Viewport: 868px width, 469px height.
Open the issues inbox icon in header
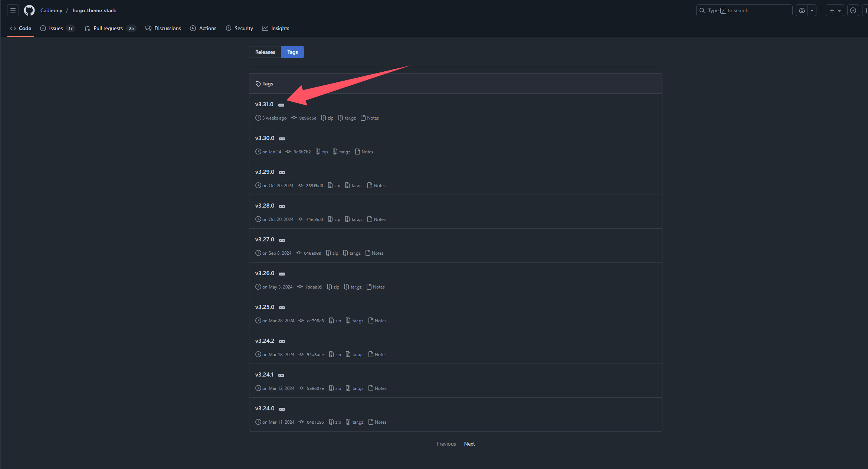[853, 10]
